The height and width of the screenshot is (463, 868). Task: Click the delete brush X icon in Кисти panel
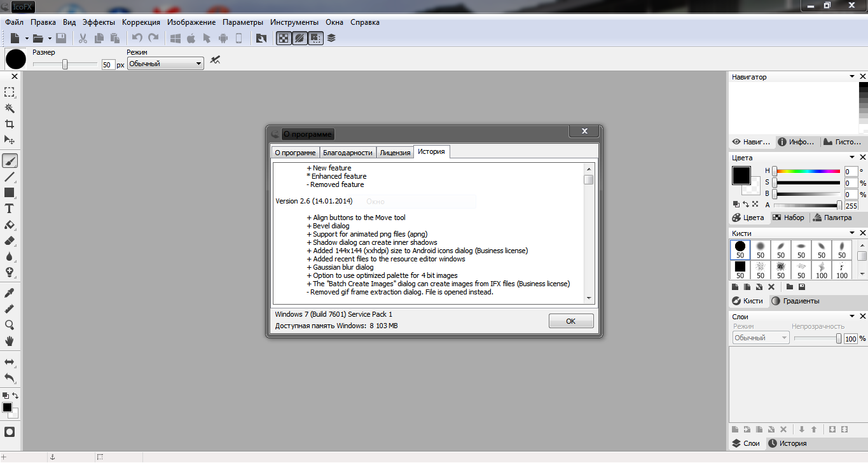click(771, 287)
